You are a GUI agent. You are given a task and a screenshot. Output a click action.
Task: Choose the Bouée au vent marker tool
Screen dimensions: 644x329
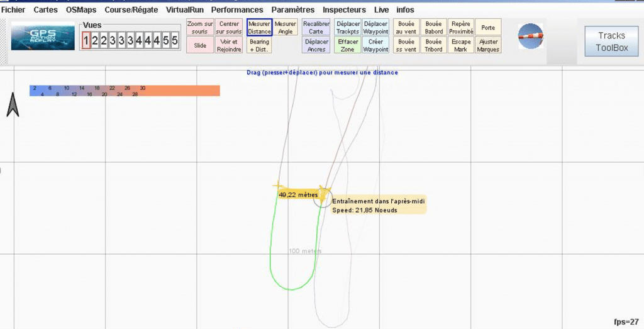pyautogui.click(x=407, y=28)
